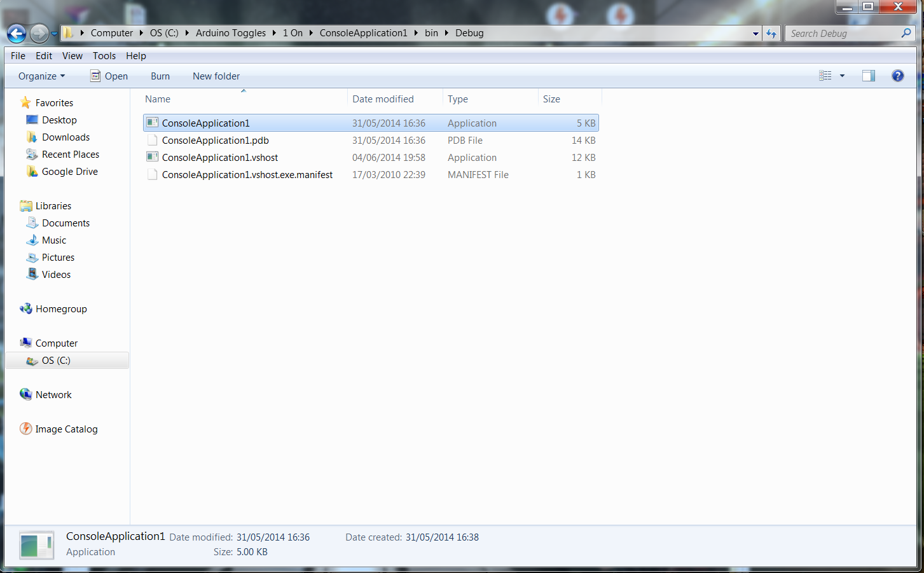The image size is (924, 573).
Task: Open the View menu
Action: point(72,55)
